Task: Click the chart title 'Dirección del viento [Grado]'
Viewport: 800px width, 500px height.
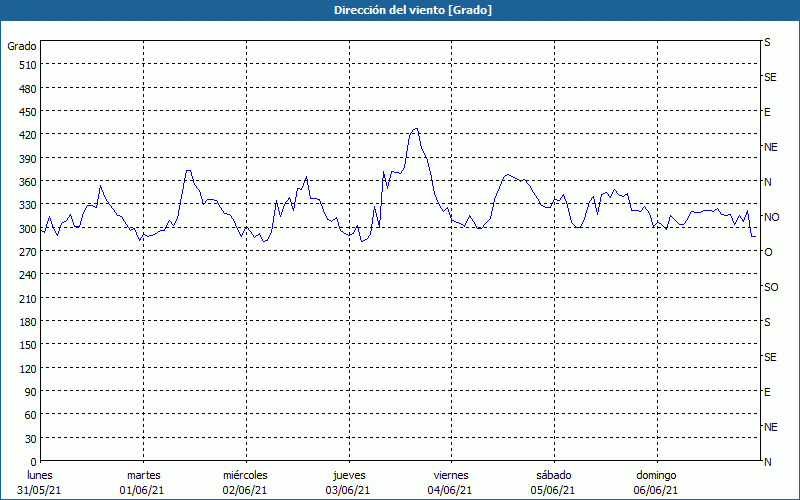Action: coord(413,10)
